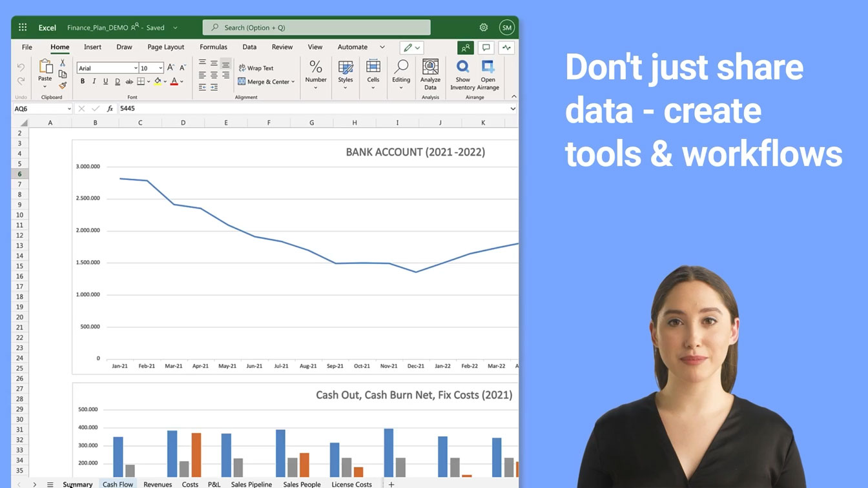Screen dimensions: 868x488
Task: Add a new sheet with the plus button
Action: pyautogui.click(x=391, y=483)
